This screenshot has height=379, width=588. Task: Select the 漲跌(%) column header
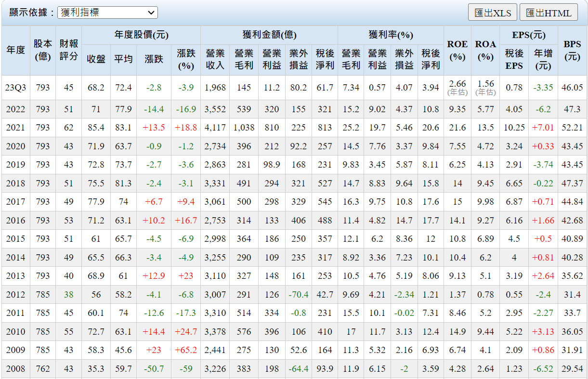186,59
